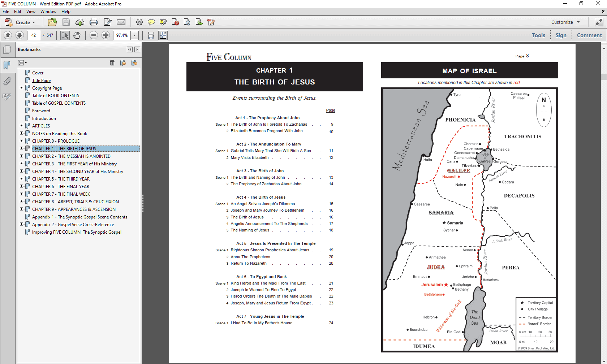
Task: Expand NOTES on Reading This Book
Action: tap(21, 133)
